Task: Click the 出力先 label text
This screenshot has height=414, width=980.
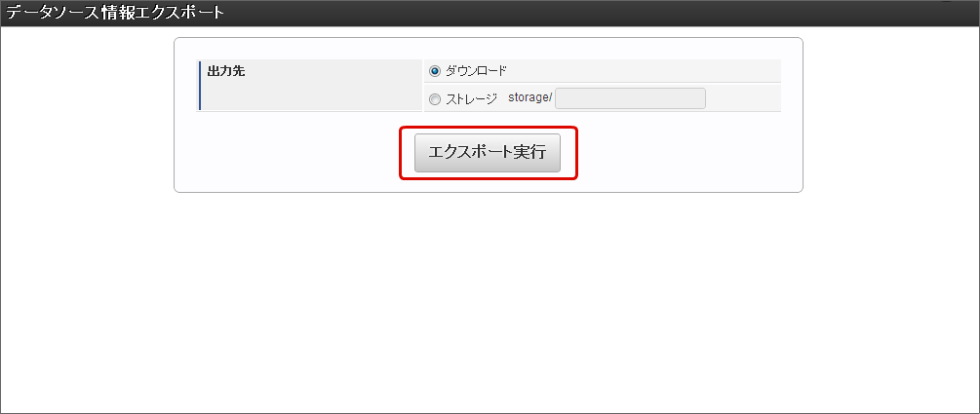Action: tap(226, 71)
